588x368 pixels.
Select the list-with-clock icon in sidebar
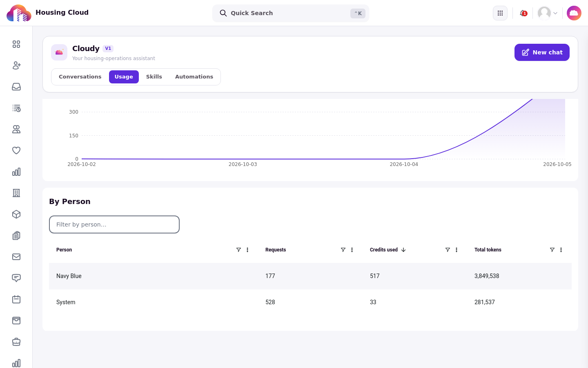pyautogui.click(x=16, y=108)
